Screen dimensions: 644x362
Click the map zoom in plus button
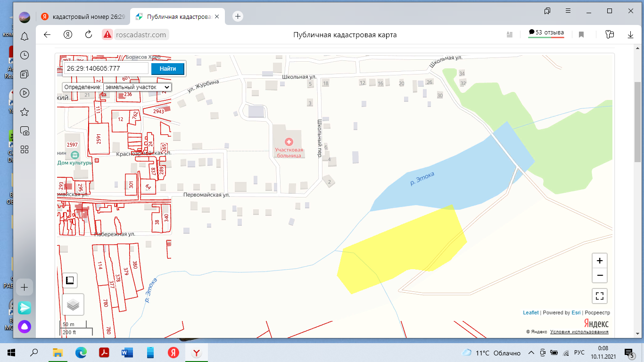click(599, 261)
